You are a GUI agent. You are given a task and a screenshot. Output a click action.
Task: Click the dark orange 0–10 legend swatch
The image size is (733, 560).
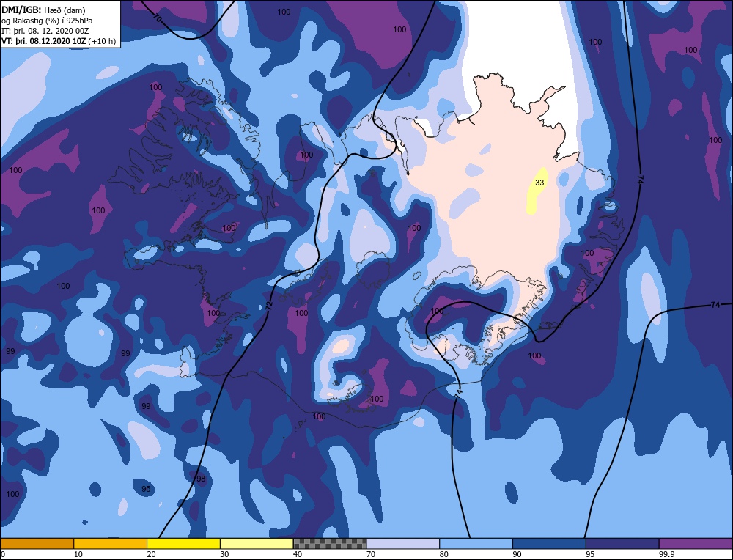tap(37, 543)
